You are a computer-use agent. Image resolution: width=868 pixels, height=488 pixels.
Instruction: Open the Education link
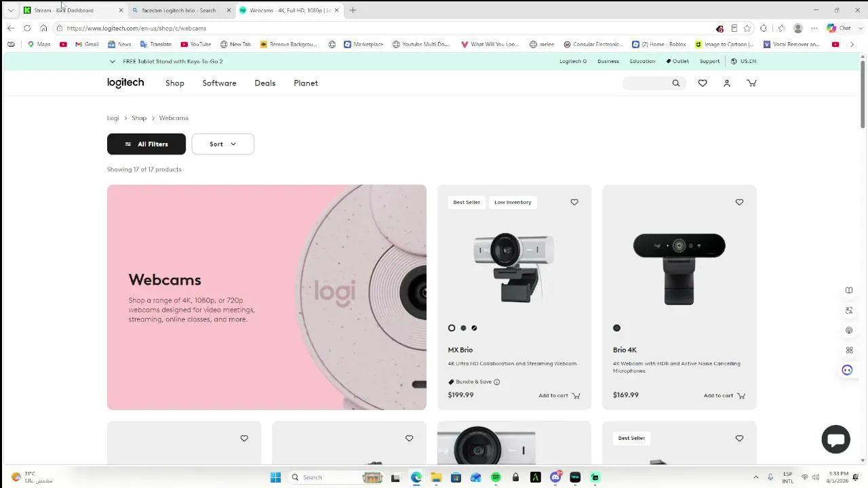642,62
